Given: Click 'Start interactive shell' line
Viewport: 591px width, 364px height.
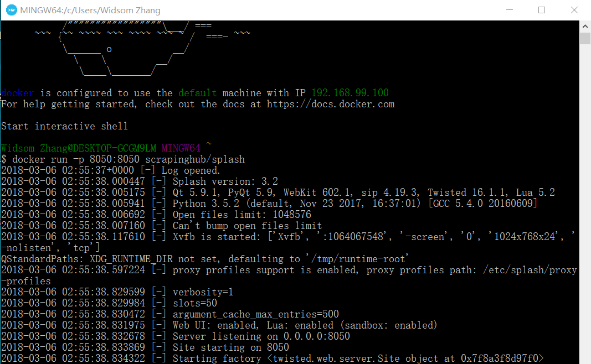Looking at the screenshot, I should [64, 126].
